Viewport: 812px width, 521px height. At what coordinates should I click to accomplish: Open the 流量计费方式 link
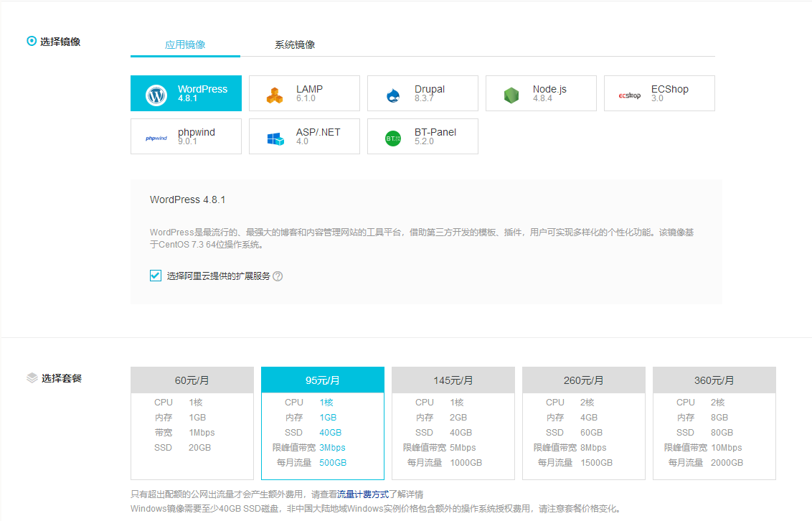click(x=362, y=494)
